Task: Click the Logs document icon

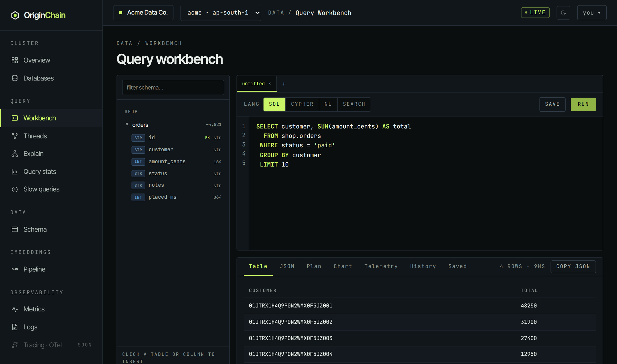Action: [15, 327]
